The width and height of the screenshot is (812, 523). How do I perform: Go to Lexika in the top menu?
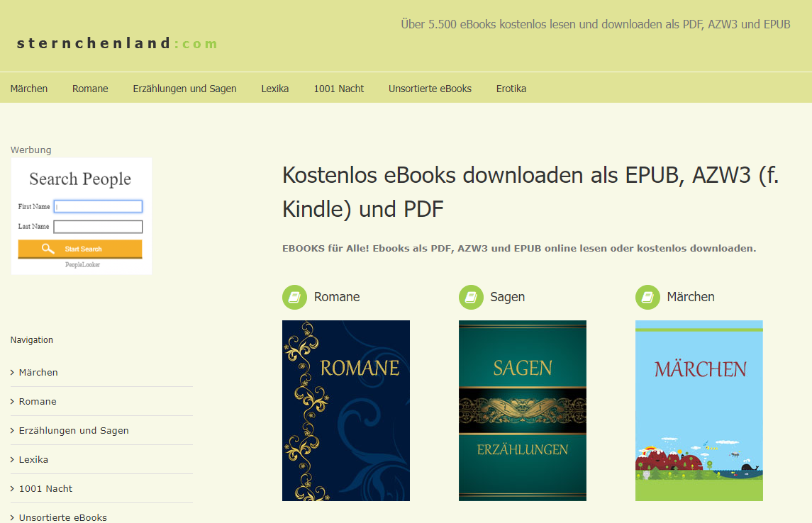coord(274,89)
